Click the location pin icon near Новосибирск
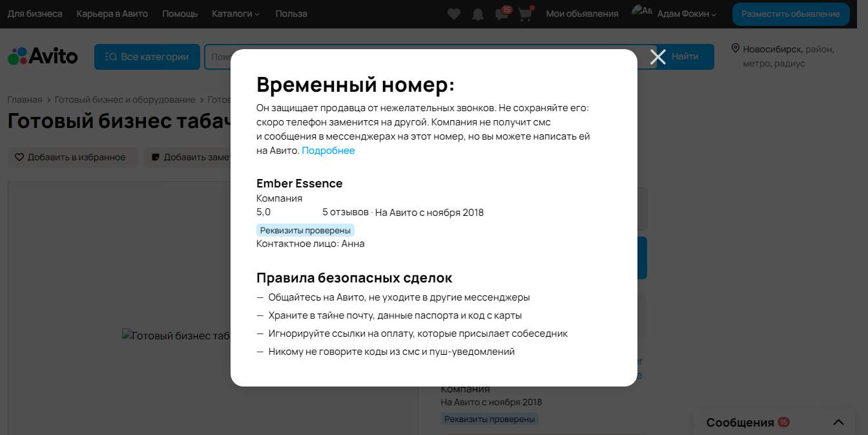Screen dimensions: 868x435 735,48
